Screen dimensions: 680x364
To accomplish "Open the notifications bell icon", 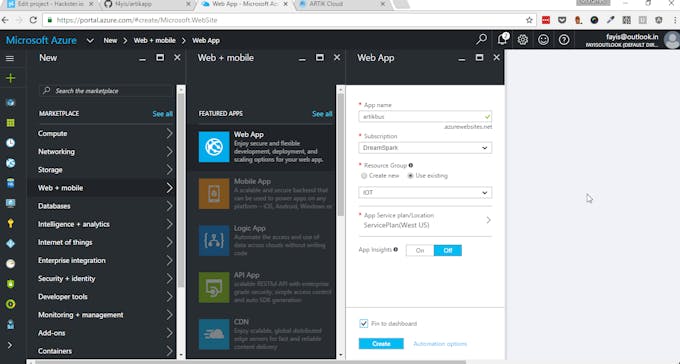I will (502, 39).
